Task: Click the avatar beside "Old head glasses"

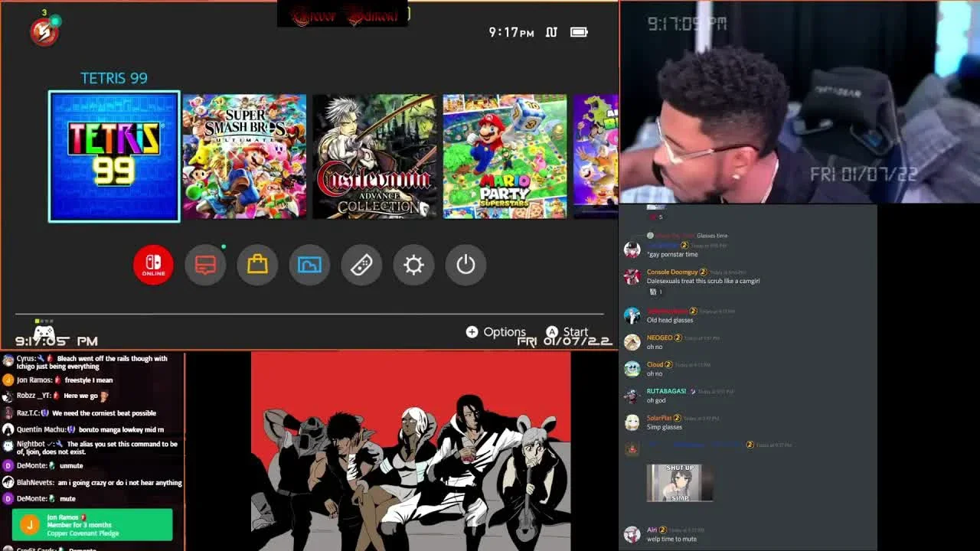Action: [632, 315]
